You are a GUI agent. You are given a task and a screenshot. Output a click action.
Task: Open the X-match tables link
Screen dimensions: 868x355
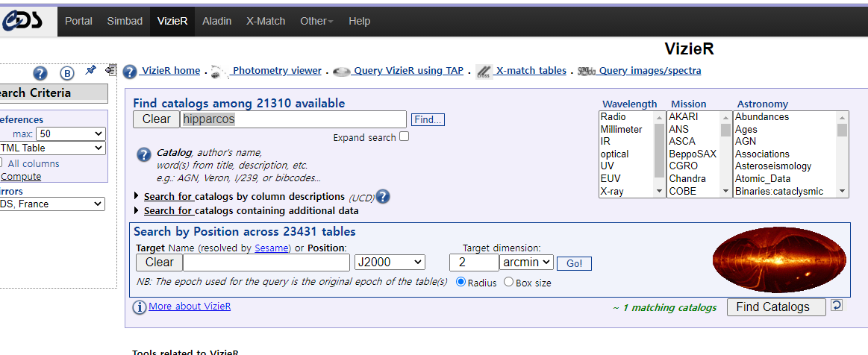point(530,71)
